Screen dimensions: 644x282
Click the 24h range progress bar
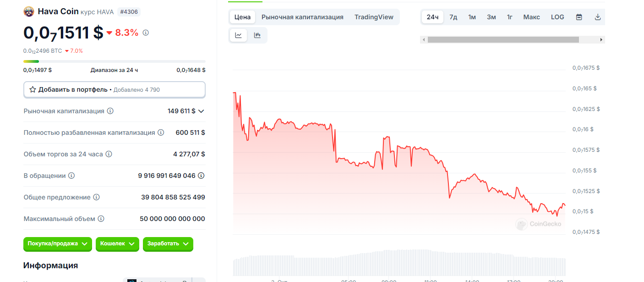pyautogui.click(x=115, y=61)
